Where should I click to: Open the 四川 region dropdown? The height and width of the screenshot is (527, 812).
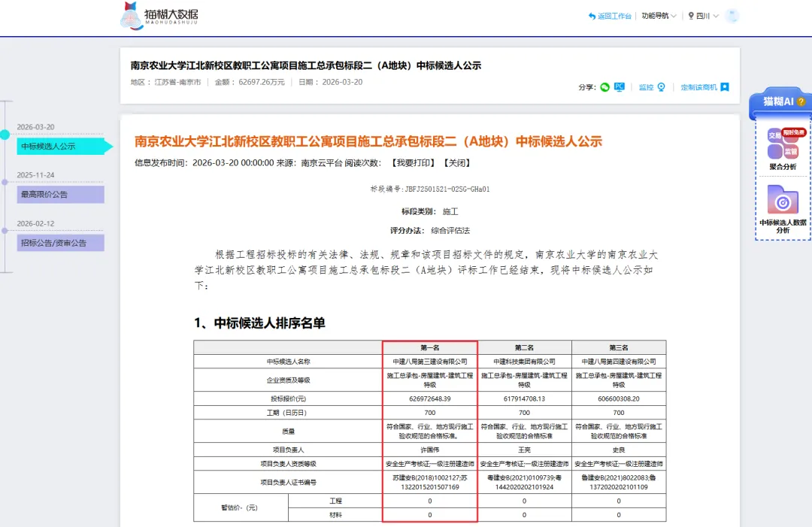[x=707, y=16]
